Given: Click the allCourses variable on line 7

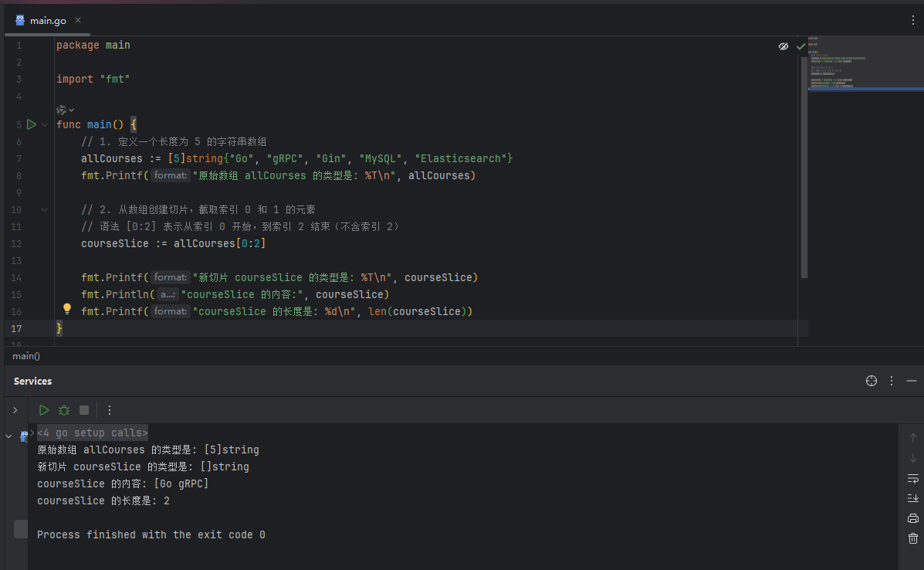Looking at the screenshot, I should point(112,158).
